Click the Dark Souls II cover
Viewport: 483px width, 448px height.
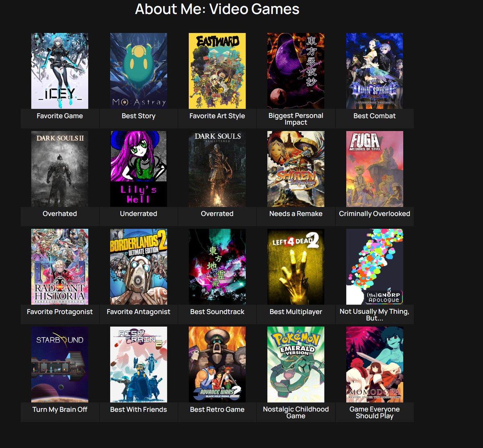[x=60, y=169]
